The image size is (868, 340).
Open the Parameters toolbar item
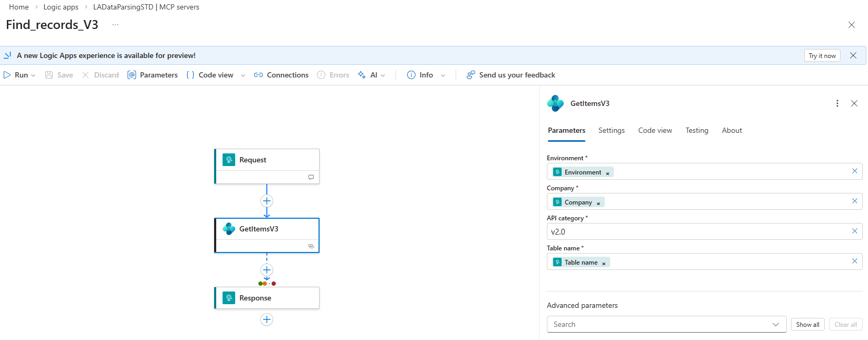click(x=153, y=75)
